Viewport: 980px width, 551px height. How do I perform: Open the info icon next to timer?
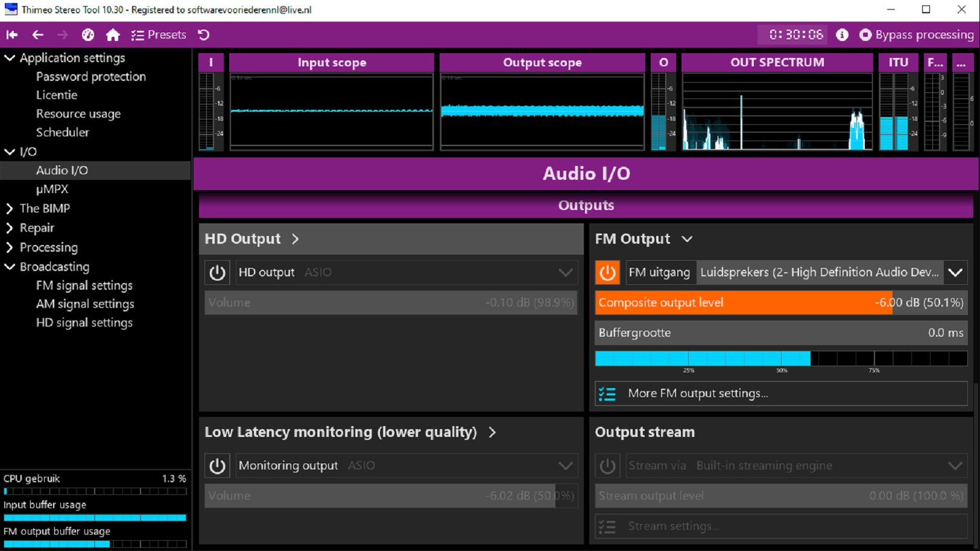842,35
